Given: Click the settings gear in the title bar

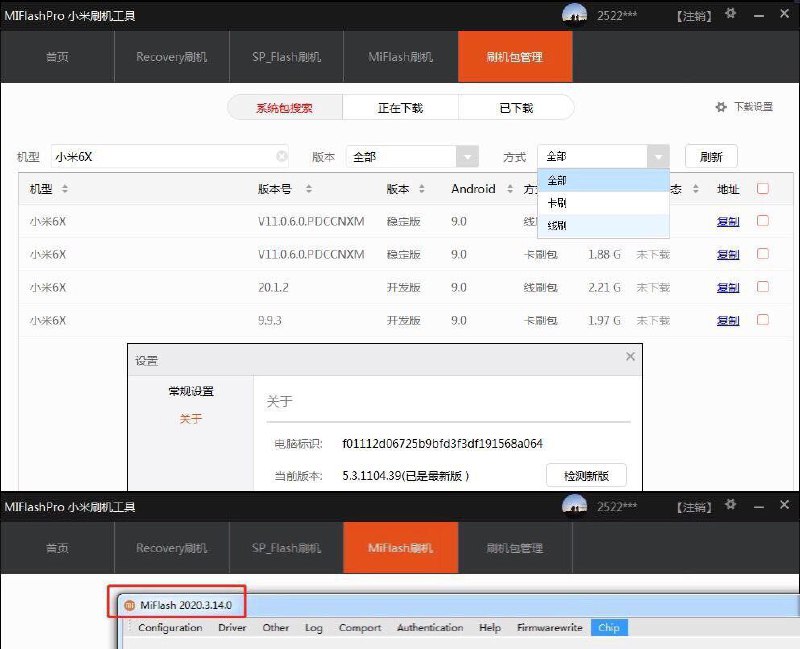Looking at the screenshot, I should pos(729,15).
